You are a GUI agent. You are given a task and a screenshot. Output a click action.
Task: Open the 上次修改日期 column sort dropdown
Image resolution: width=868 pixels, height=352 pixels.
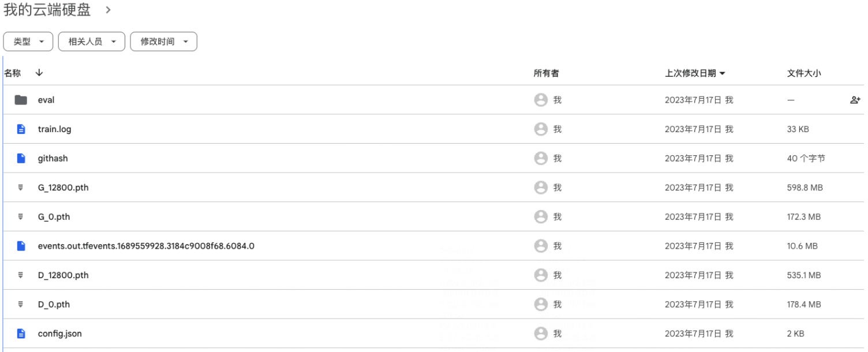(695, 73)
